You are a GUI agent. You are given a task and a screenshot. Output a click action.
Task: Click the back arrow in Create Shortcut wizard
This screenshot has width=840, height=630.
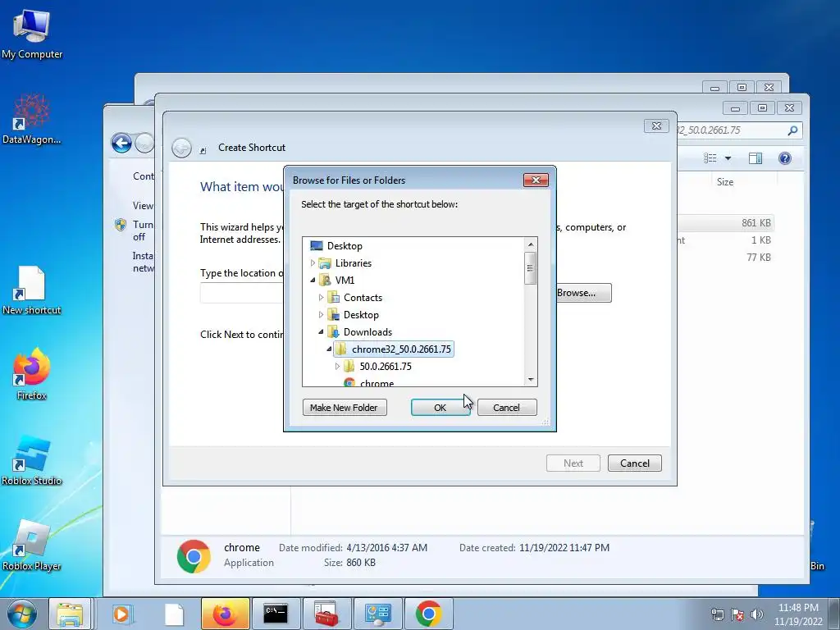click(181, 148)
